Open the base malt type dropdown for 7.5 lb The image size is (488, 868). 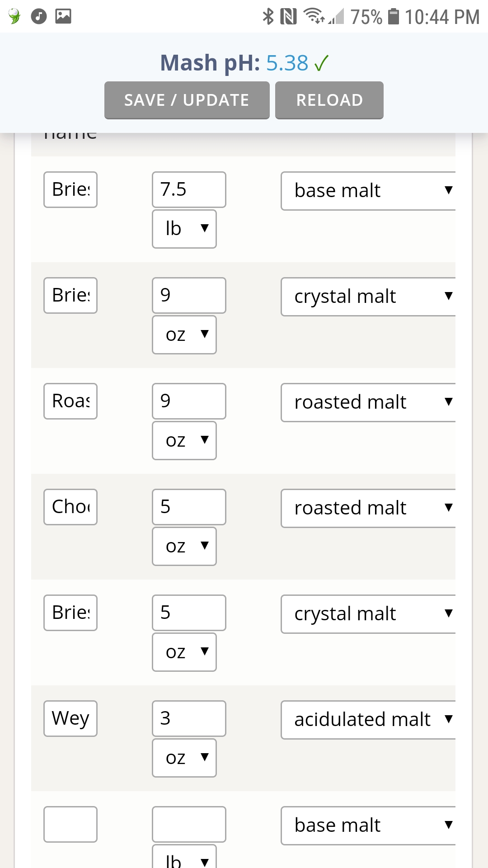pos(368,191)
